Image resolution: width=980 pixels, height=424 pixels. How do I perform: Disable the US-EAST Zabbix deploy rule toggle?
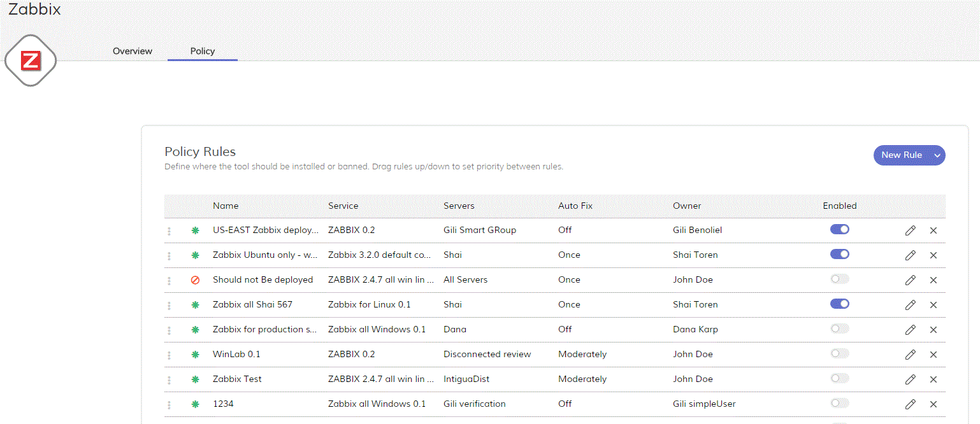[x=840, y=229]
